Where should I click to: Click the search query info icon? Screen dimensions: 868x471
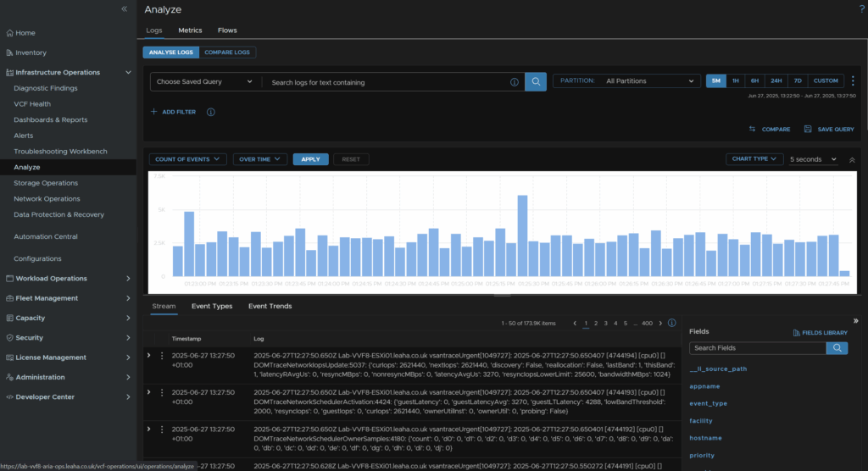[x=515, y=82]
